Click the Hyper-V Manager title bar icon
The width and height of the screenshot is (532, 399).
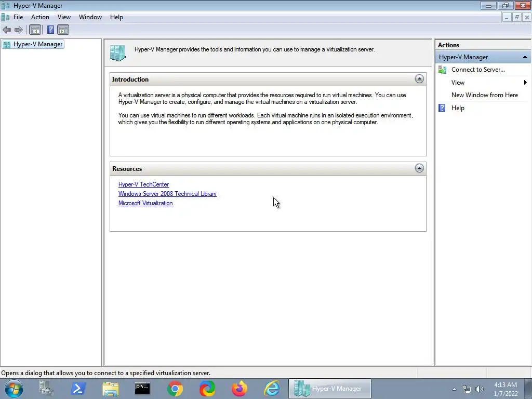pyautogui.click(x=5, y=5)
